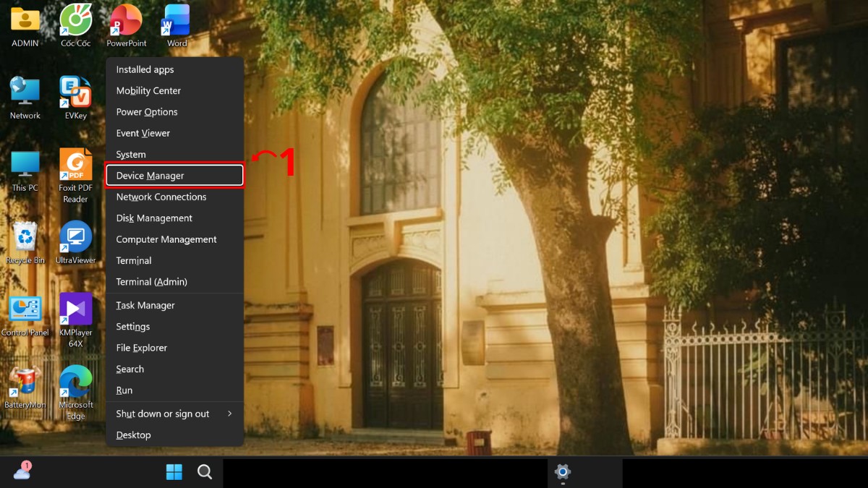Select the KMPlayer 64X icon
The image size is (868, 488).
point(75,320)
